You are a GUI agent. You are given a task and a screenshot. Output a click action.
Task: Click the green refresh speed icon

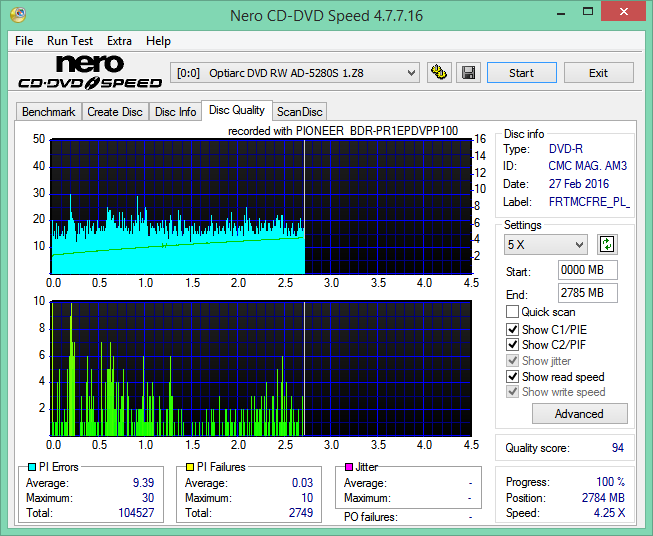coord(607,244)
